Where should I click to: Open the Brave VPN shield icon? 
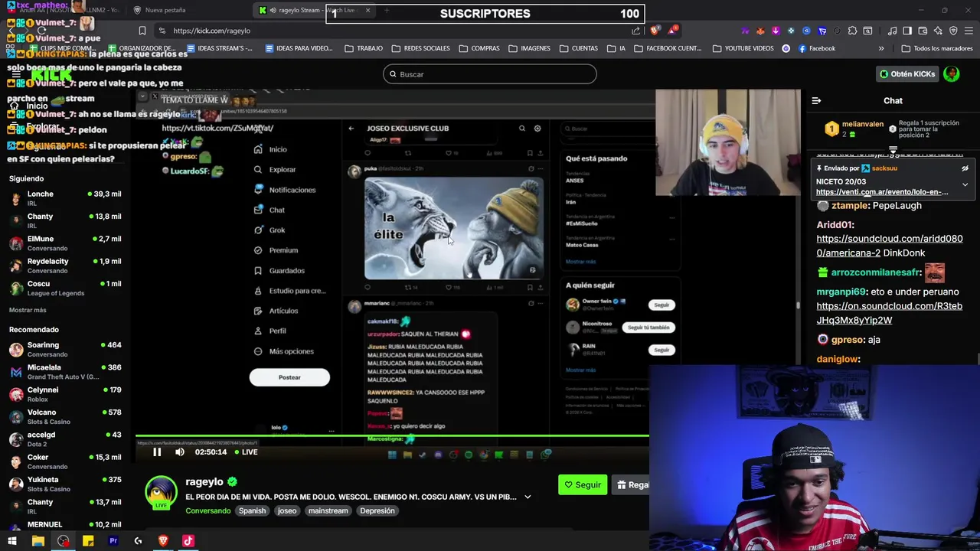(x=953, y=31)
